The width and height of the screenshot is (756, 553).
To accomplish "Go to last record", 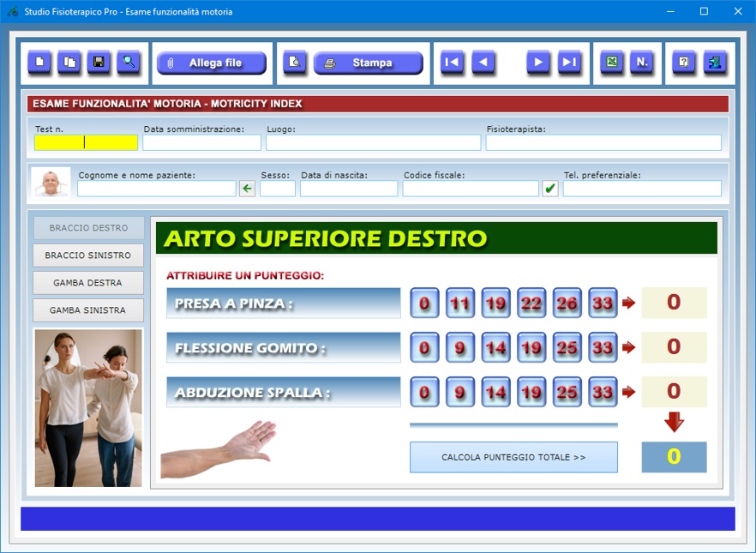I will [569, 63].
